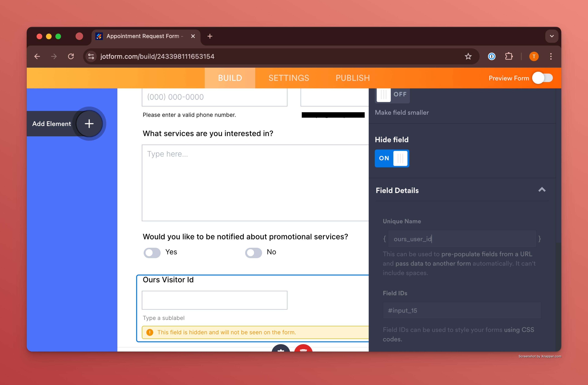This screenshot has width=588, height=385.
Task: Turn off the Hide field toggle
Action: (x=392, y=158)
